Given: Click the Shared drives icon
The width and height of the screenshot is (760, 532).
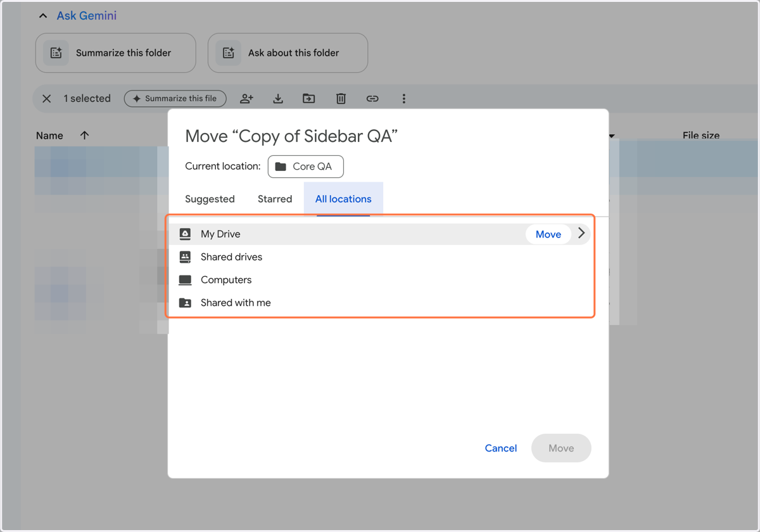Looking at the screenshot, I should 185,257.
